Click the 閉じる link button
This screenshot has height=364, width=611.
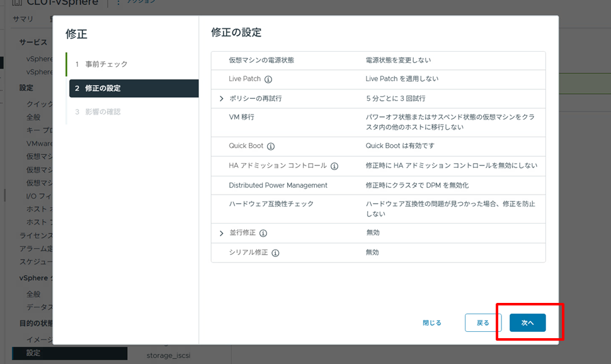click(x=432, y=322)
